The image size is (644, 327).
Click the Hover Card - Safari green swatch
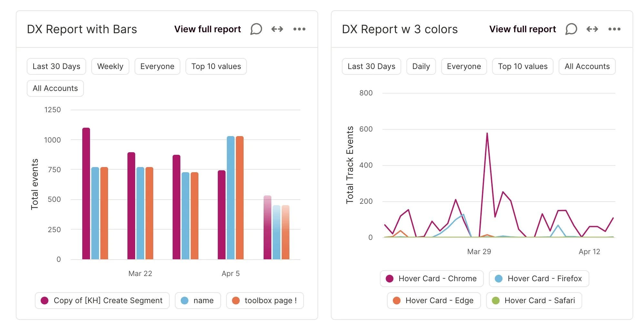pos(496,301)
